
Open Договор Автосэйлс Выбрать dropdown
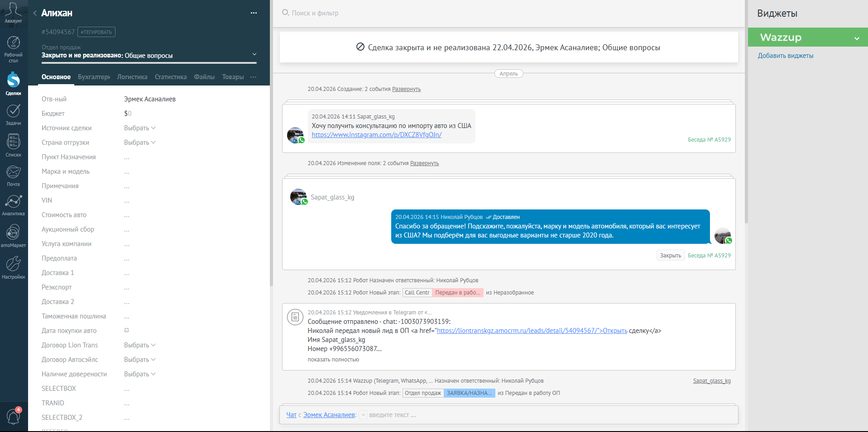click(x=140, y=360)
